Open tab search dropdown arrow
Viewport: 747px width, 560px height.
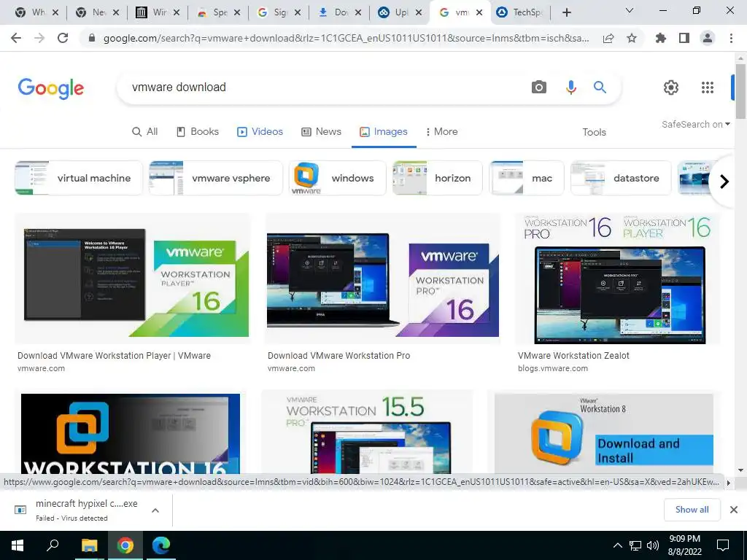point(629,10)
